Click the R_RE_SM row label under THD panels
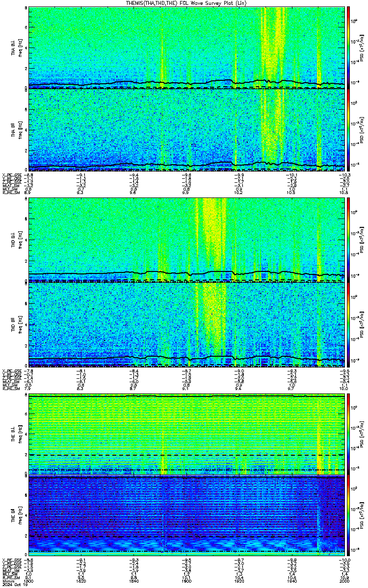Screen dimensions: 368x588 (11, 389)
